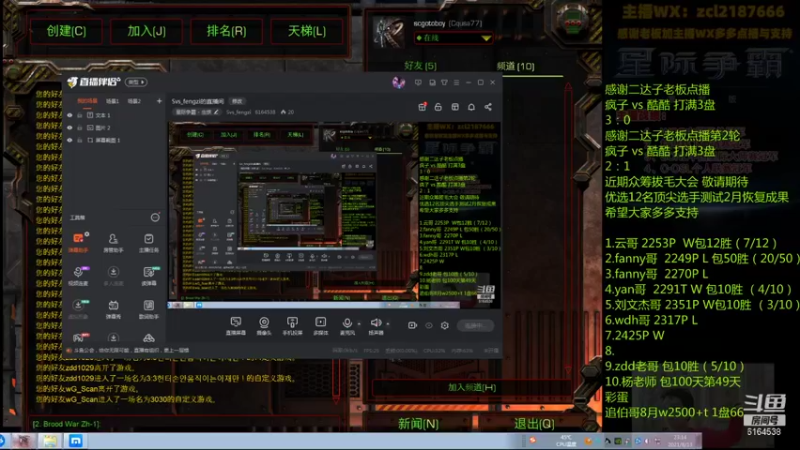Toggle the lock on 文本 1 source
800x450 pixels.
[x=80, y=115]
